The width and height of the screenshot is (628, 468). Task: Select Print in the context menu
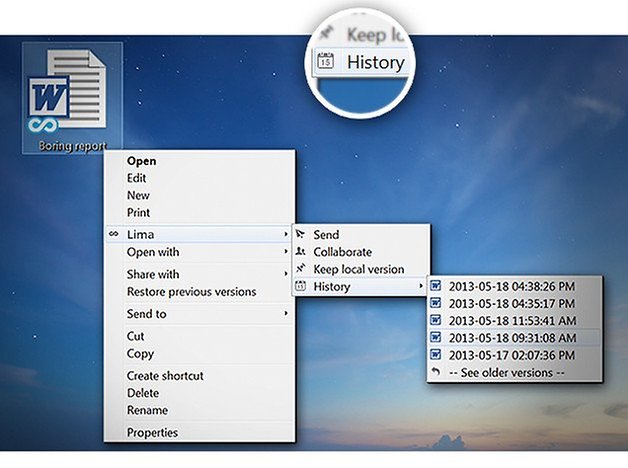point(199,212)
